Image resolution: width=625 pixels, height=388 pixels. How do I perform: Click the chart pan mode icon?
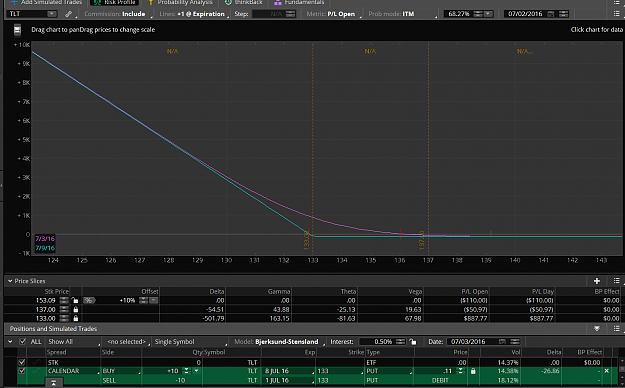pos(17,30)
